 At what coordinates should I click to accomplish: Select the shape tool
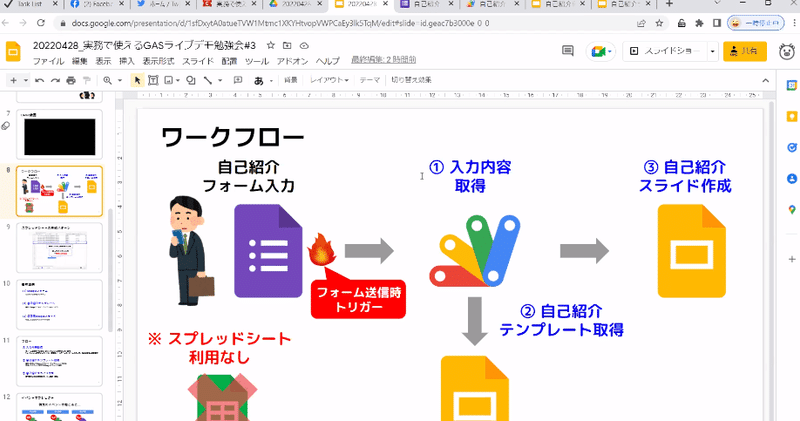coord(190,80)
